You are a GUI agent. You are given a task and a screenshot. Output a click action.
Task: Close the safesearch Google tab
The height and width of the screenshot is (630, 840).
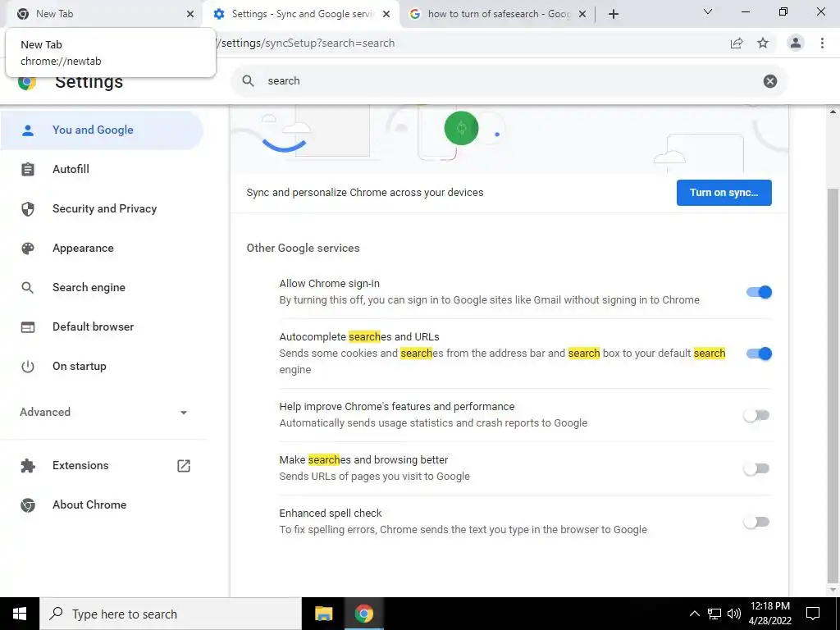point(582,14)
